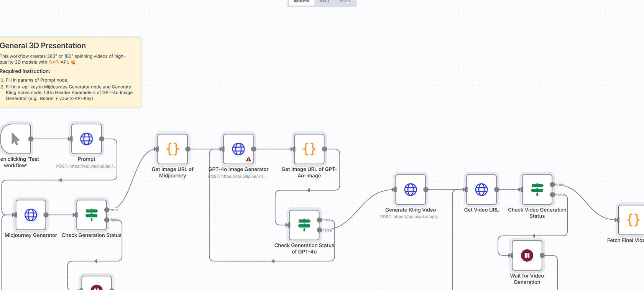
Task: Select Check Video Generation Status node
Action: [537, 189]
